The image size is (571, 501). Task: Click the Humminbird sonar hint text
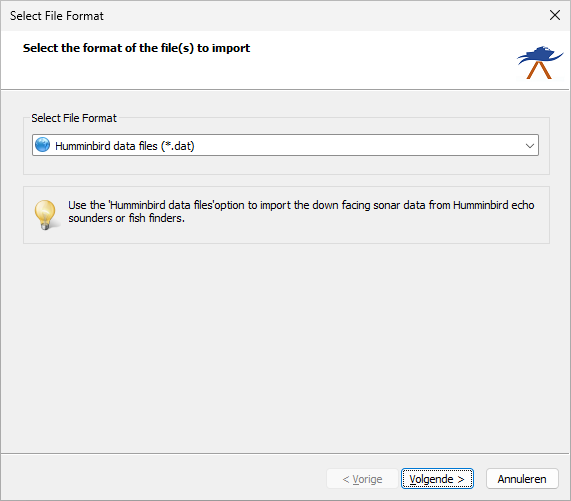pyautogui.click(x=301, y=212)
